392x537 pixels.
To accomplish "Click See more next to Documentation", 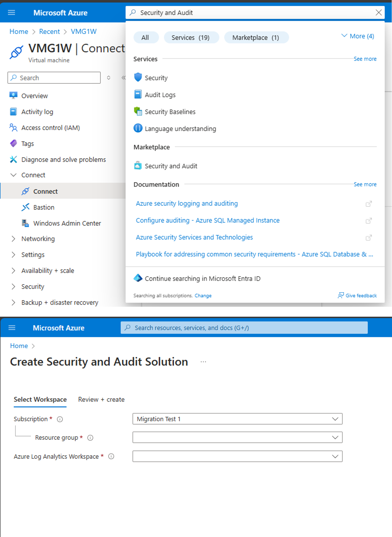I will pos(365,184).
